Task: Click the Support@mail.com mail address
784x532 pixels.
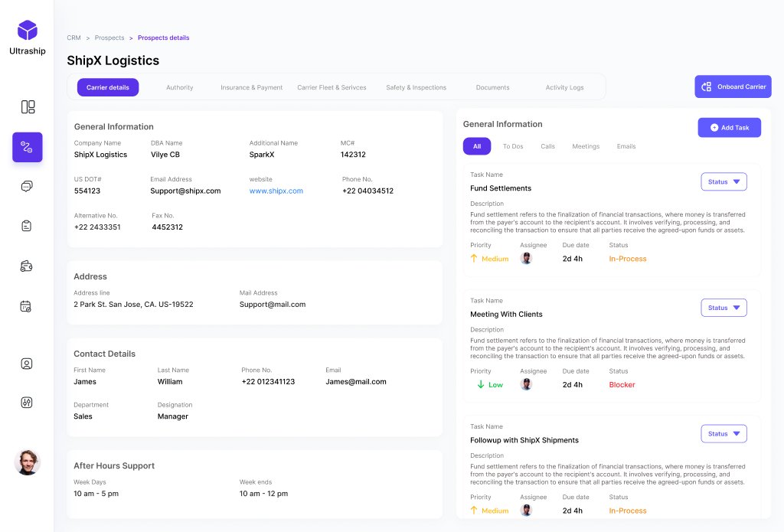Action: click(x=273, y=305)
